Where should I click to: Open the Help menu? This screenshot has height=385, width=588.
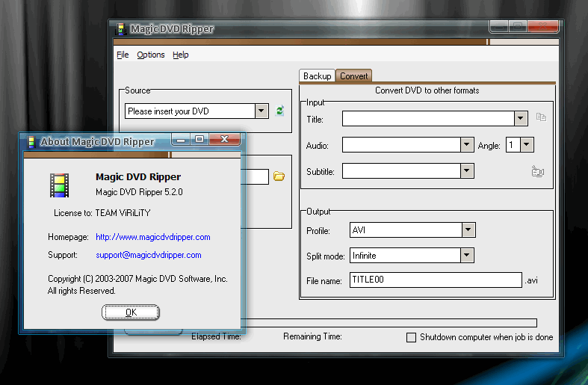[180, 55]
